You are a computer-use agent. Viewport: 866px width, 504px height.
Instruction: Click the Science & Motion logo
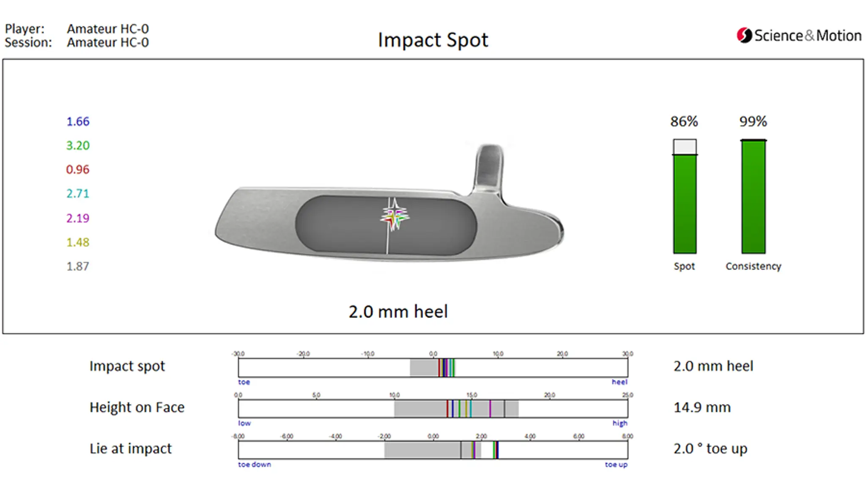coord(798,36)
